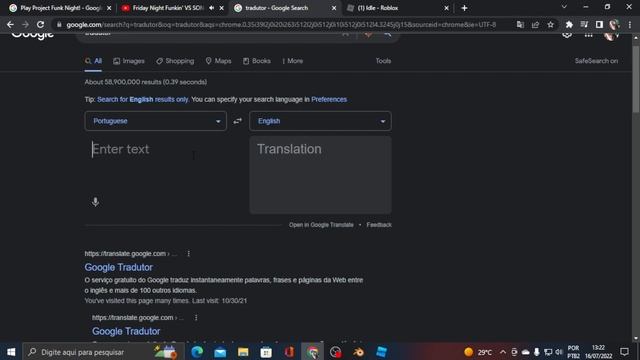Open Microsoft Store from the taskbar
Screen dimensions: 640x360
(x=266, y=352)
